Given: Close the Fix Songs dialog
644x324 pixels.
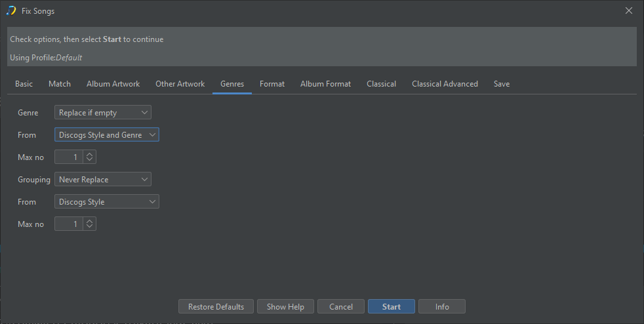Looking at the screenshot, I should coord(628,10).
